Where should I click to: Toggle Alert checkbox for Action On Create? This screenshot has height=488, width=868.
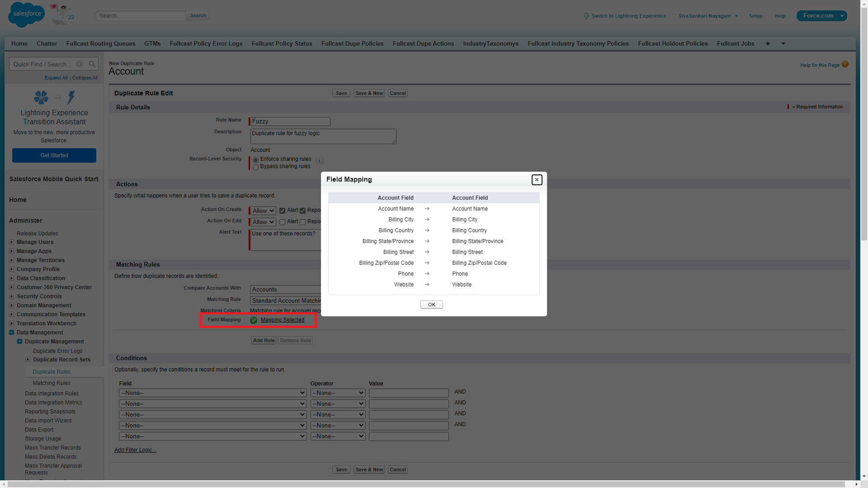(x=282, y=211)
